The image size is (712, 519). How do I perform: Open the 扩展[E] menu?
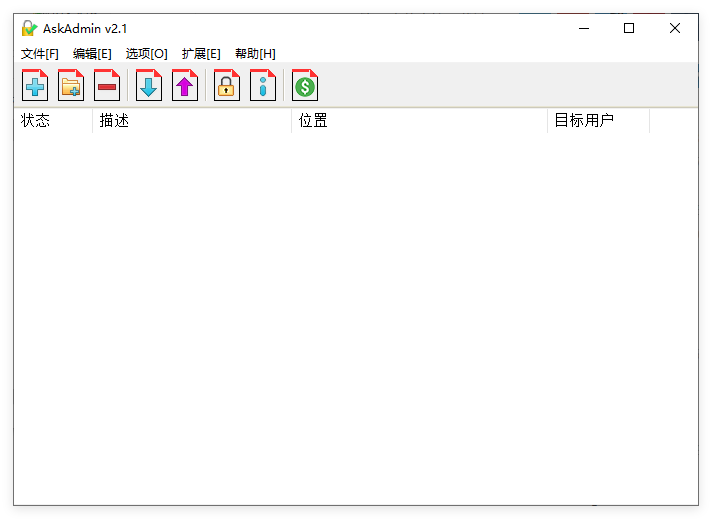[x=201, y=54]
